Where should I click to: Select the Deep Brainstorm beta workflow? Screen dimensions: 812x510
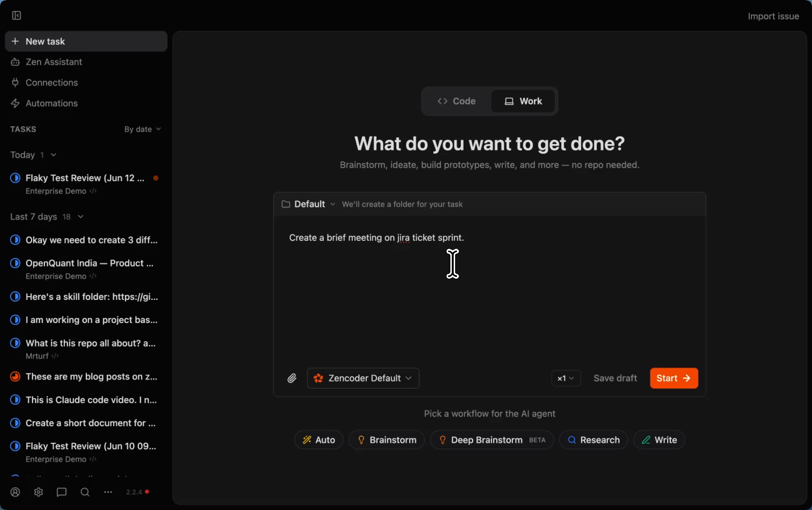tap(491, 440)
